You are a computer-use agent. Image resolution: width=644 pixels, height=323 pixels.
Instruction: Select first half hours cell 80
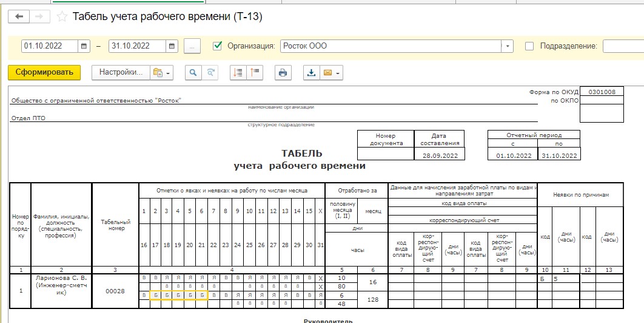(x=341, y=287)
